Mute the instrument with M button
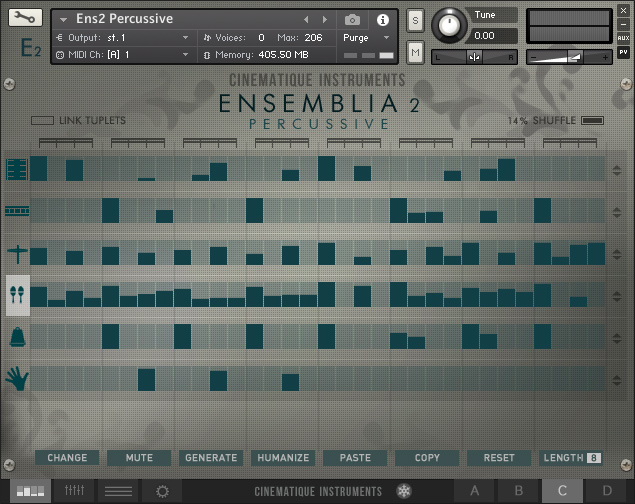Viewport: 635px width, 504px height. [415, 53]
